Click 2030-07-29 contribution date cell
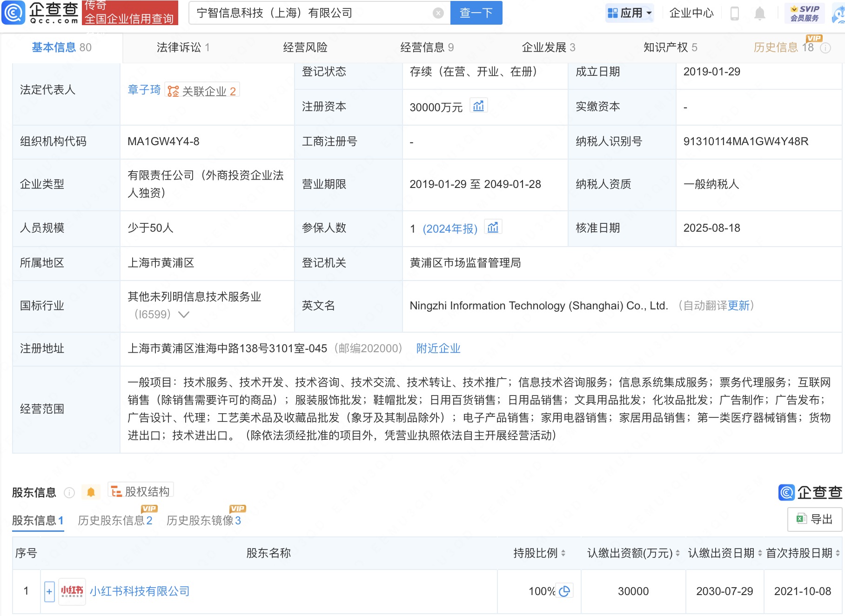 tap(724, 591)
